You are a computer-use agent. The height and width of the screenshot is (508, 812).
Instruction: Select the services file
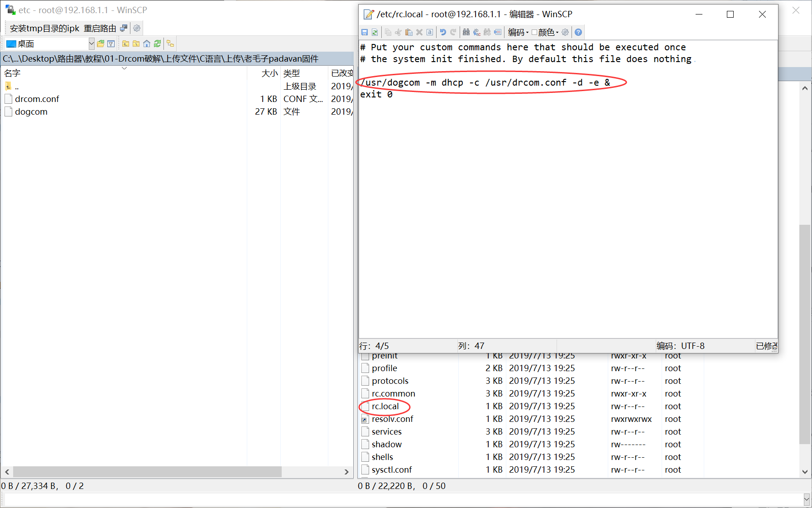pyautogui.click(x=387, y=431)
